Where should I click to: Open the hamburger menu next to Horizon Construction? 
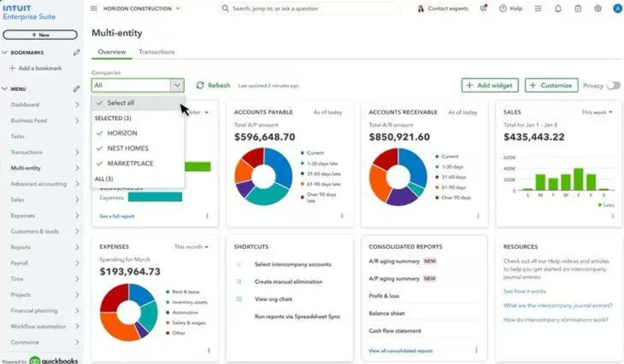pyautogui.click(x=94, y=8)
